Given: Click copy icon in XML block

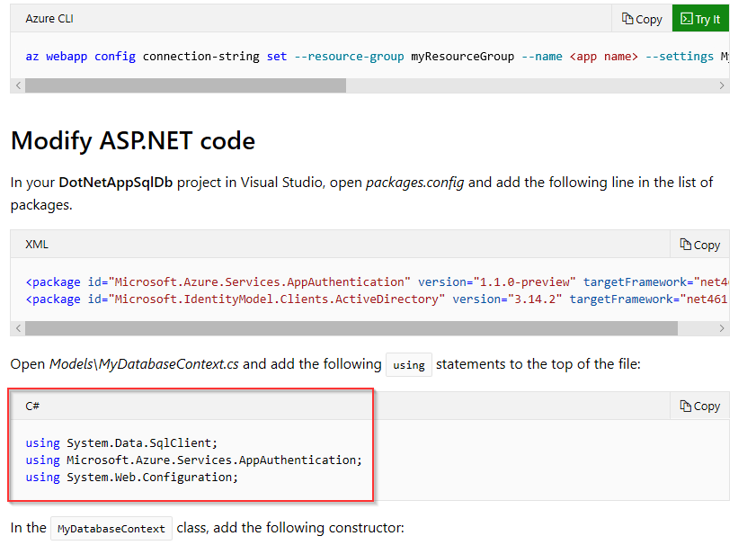Looking at the screenshot, I should [685, 244].
